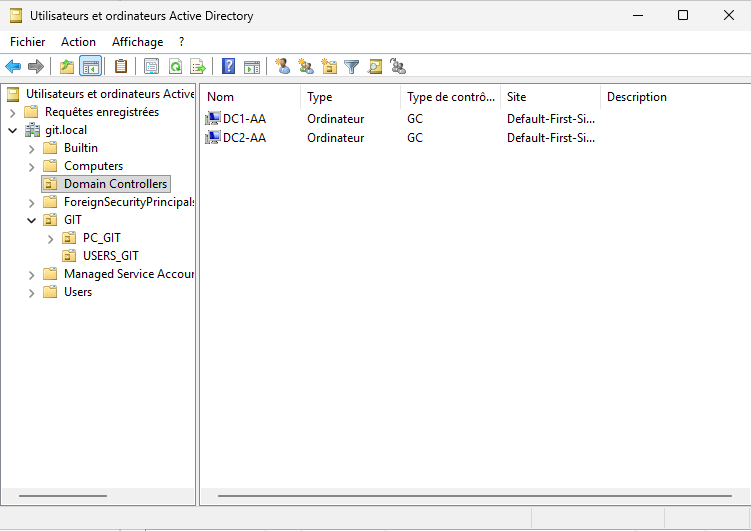The image size is (751, 531).
Task: Sort by the Site column header
Action: (x=550, y=97)
